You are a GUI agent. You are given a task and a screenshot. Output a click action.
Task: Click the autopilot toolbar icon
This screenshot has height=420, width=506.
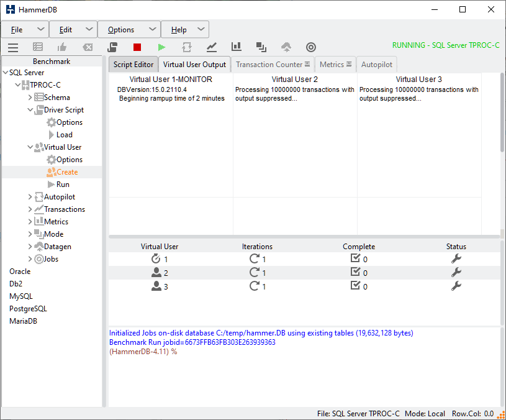(x=186, y=47)
